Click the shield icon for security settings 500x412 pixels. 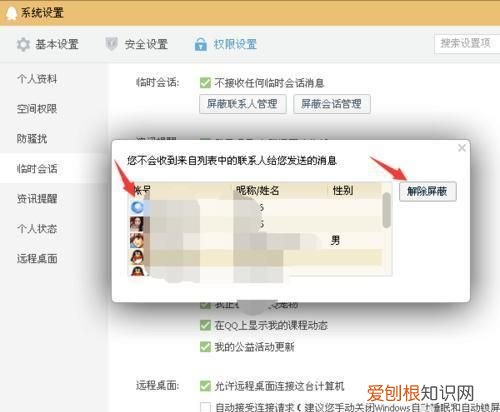pyautogui.click(x=111, y=44)
